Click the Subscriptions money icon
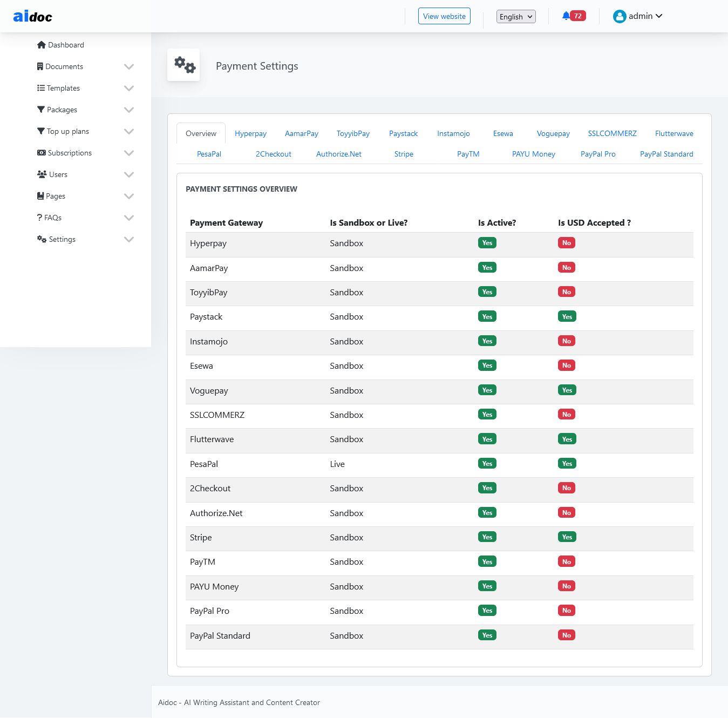The image size is (728, 718). pos(42,153)
